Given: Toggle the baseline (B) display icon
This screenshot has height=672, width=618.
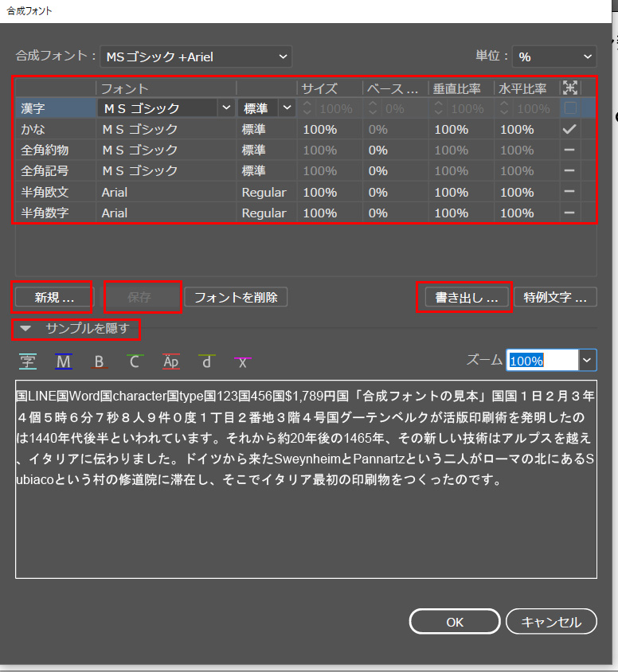Looking at the screenshot, I should point(99,361).
